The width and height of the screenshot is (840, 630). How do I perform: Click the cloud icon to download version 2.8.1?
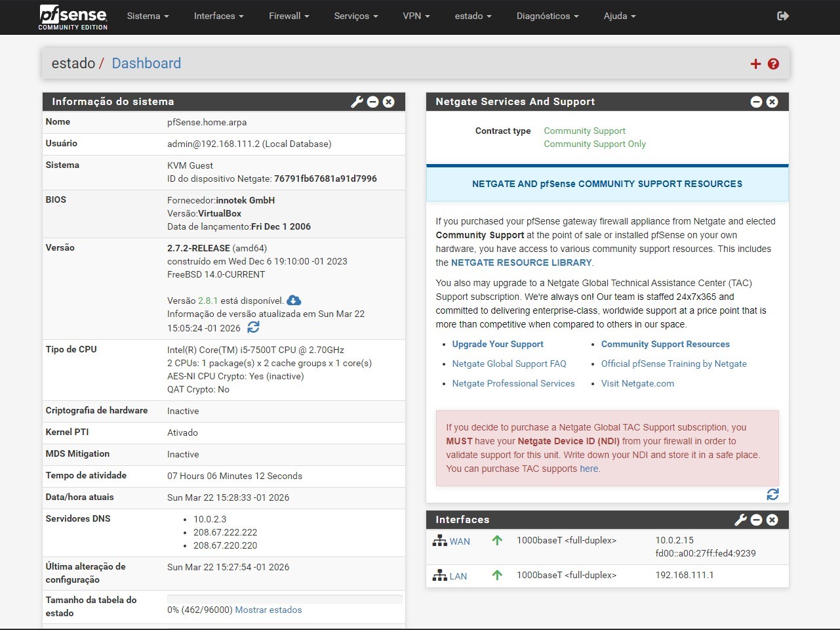coord(294,300)
